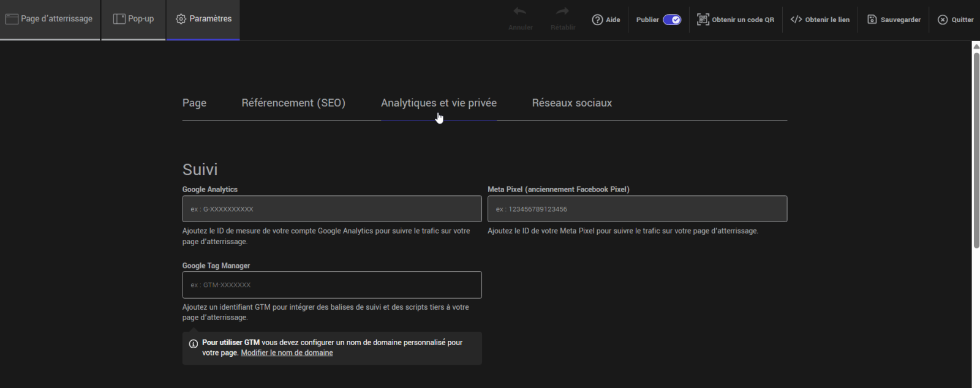Select the Page settings tab
The height and width of the screenshot is (388, 980).
click(194, 103)
